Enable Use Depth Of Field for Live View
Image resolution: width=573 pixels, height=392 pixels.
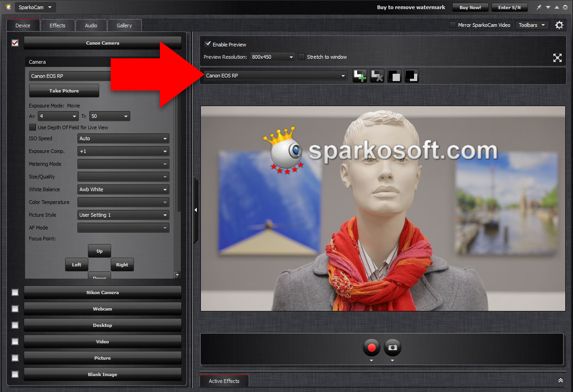[x=32, y=127]
